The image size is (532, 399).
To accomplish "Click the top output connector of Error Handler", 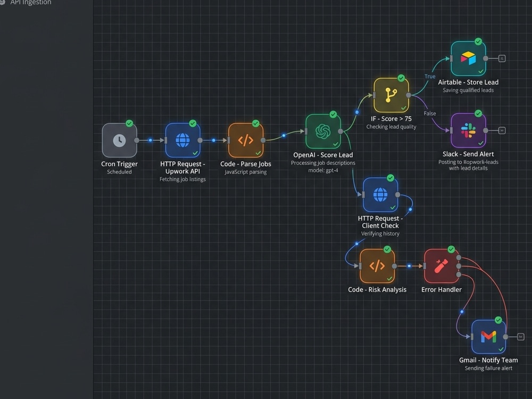I will point(459,257).
